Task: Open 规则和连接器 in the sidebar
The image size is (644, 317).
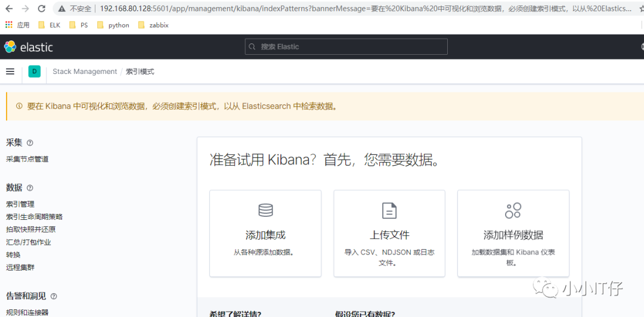Action: 27,312
